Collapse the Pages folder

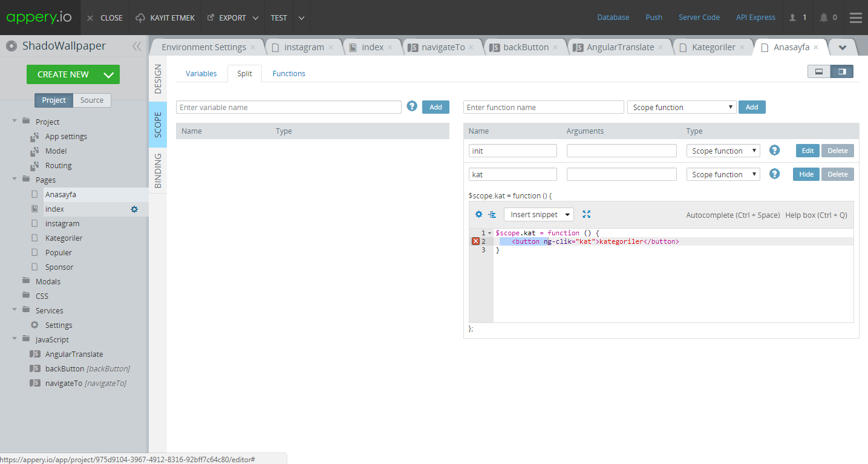tap(14, 180)
